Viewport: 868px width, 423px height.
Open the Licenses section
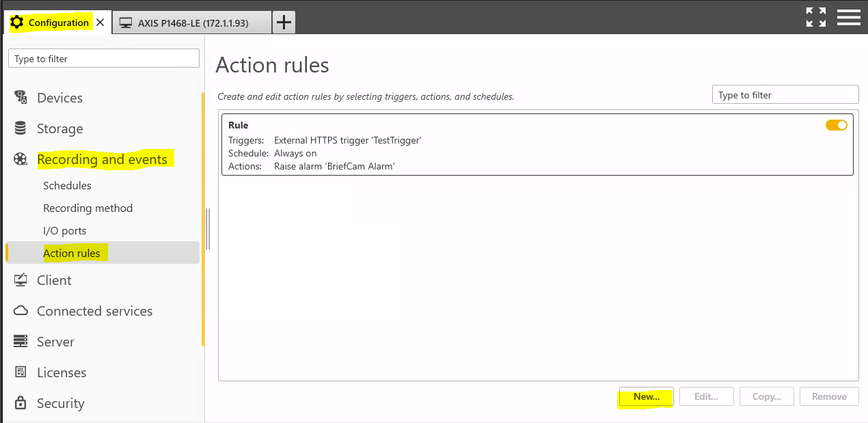click(62, 372)
